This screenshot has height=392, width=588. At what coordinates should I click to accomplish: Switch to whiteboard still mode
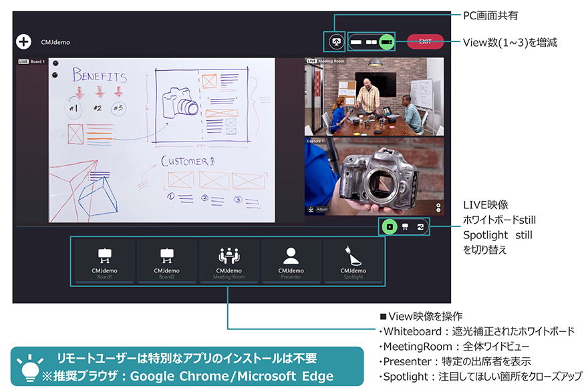tap(405, 226)
